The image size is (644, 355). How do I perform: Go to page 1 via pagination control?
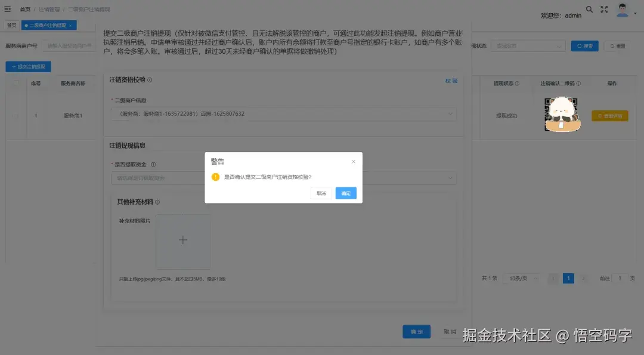[568, 278]
